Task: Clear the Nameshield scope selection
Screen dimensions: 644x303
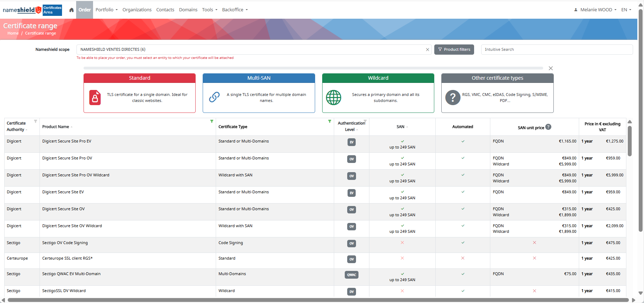Action: [x=428, y=50]
